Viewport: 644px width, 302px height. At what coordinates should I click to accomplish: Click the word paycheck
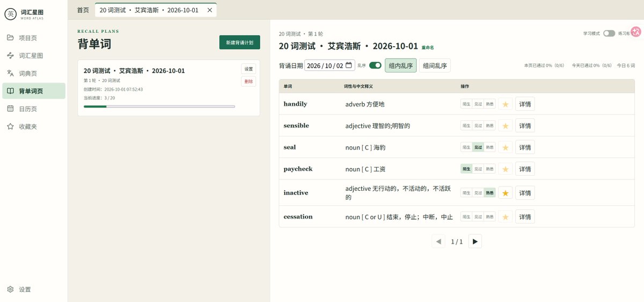coord(298,169)
